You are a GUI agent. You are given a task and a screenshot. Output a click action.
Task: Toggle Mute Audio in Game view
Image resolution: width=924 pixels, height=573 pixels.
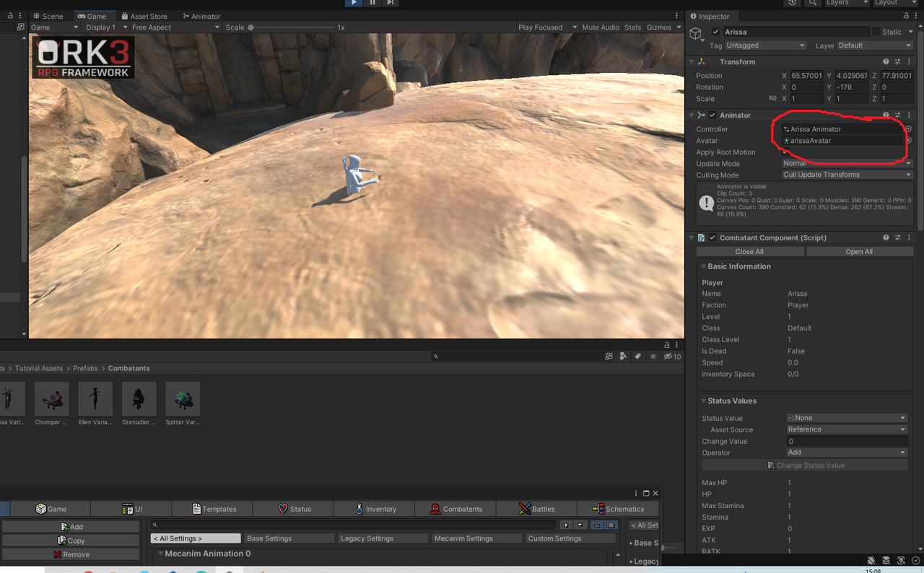click(x=601, y=27)
